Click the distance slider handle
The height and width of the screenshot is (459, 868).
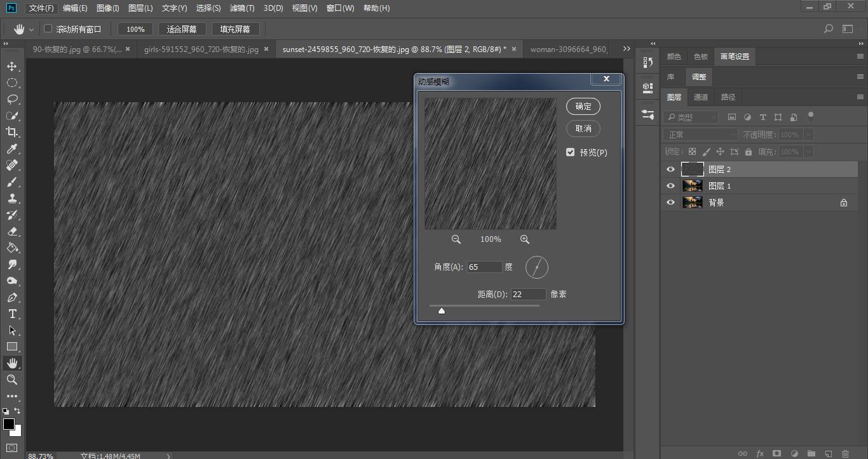[442, 310]
